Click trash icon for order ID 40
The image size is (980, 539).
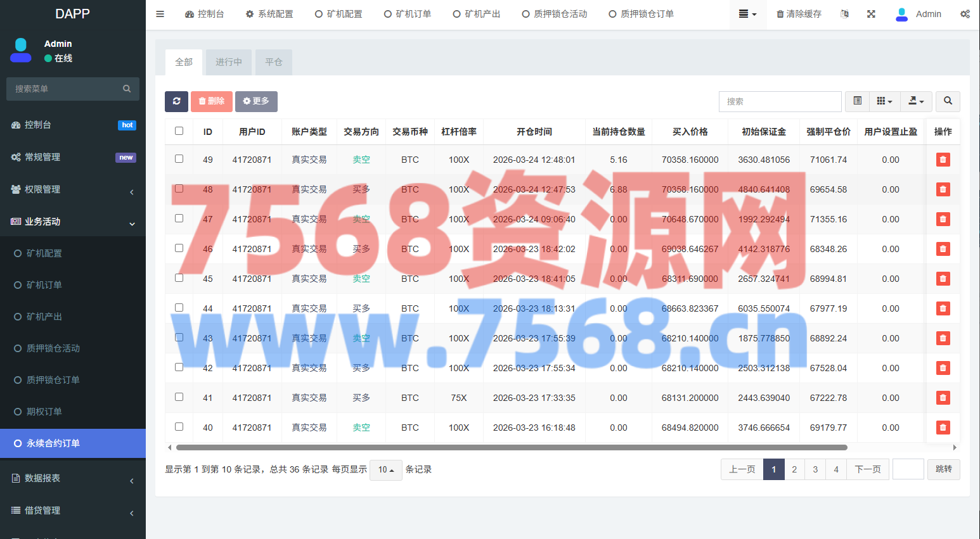tap(943, 428)
